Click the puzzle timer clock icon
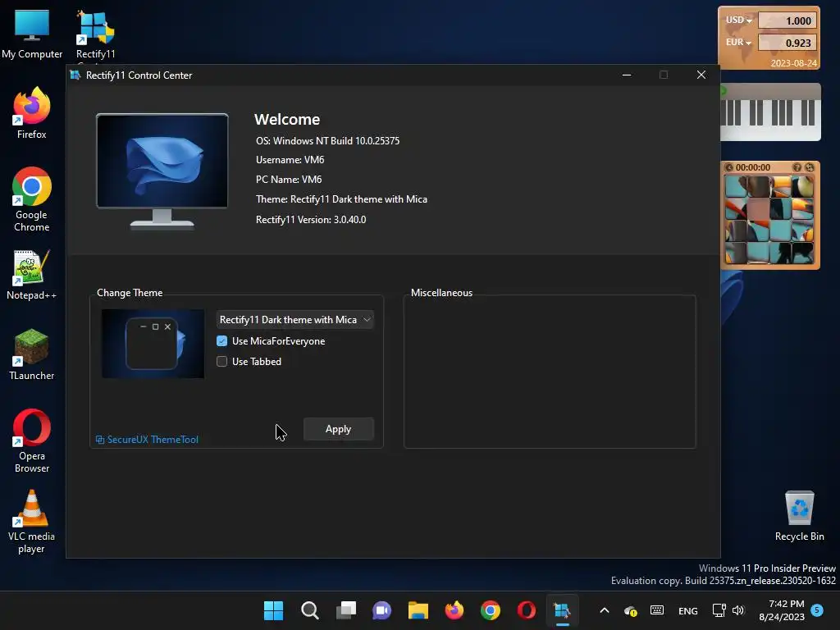 [728, 167]
